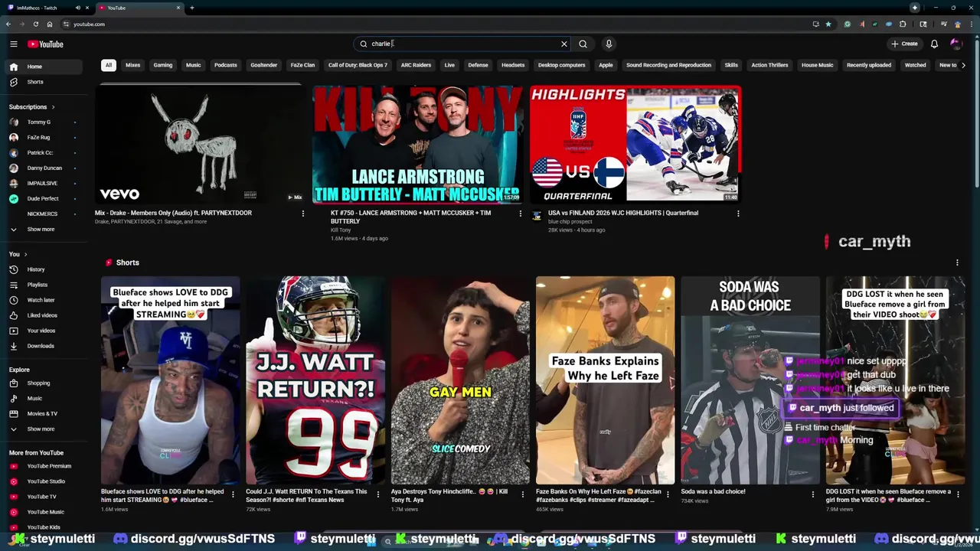The image size is (980, 551).
Task: Open Shopping under Explore
Action: pyautogui.click(x=44, y=383)
